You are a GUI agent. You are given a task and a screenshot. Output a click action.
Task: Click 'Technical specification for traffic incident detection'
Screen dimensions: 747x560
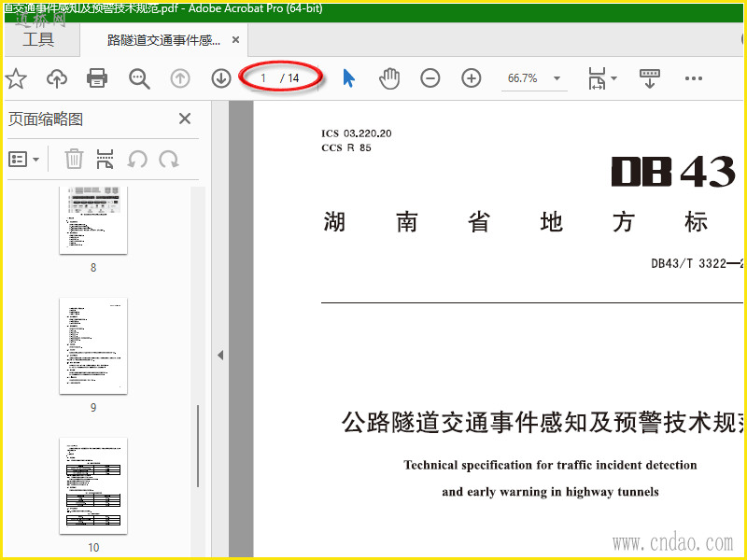tap(550, 465)
